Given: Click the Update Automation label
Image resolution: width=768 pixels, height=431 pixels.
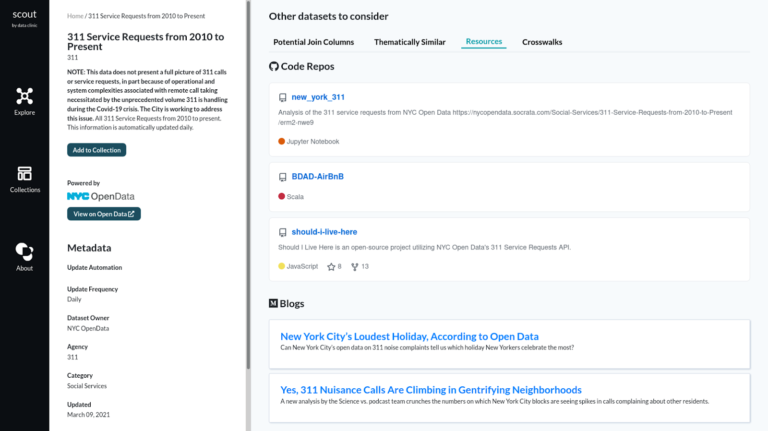Looking at the screenshot, I should click(x=95, y=267).
